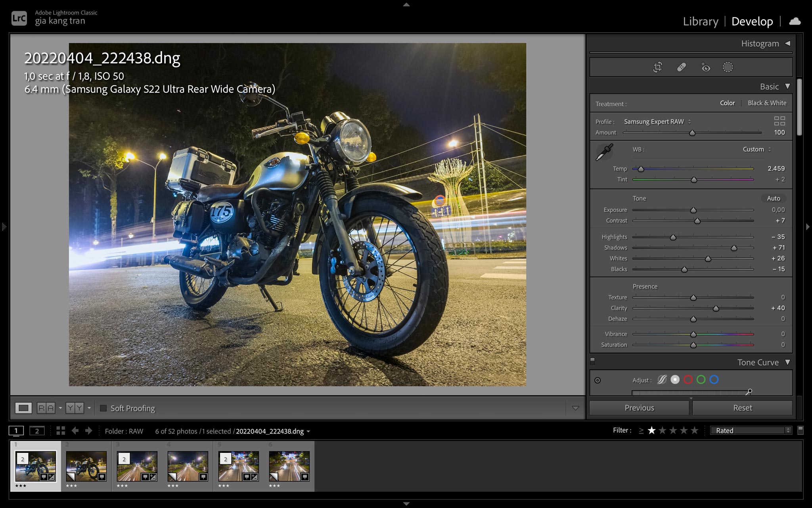Click the cloud sync status icon

(x=795, y=21)
